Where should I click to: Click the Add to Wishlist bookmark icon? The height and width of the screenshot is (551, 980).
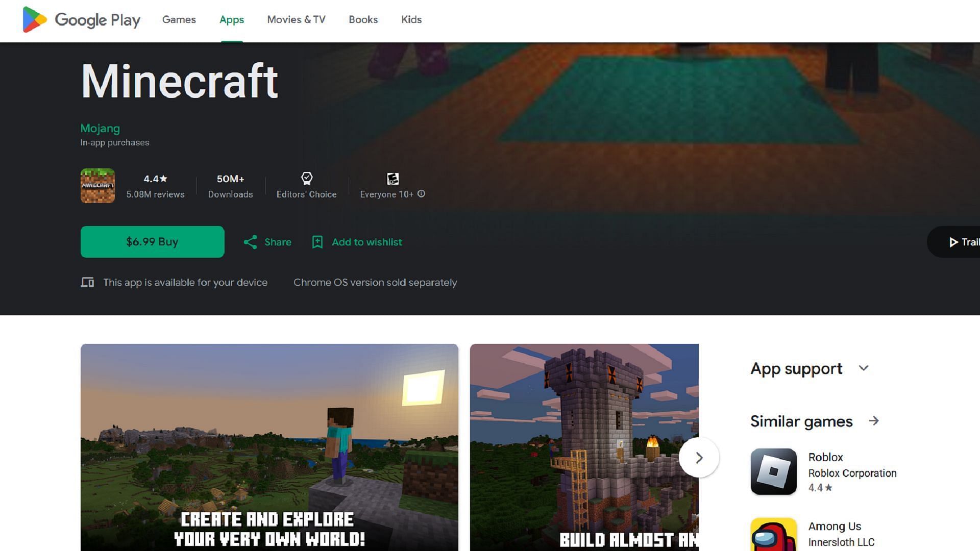[x=317, y=241]
